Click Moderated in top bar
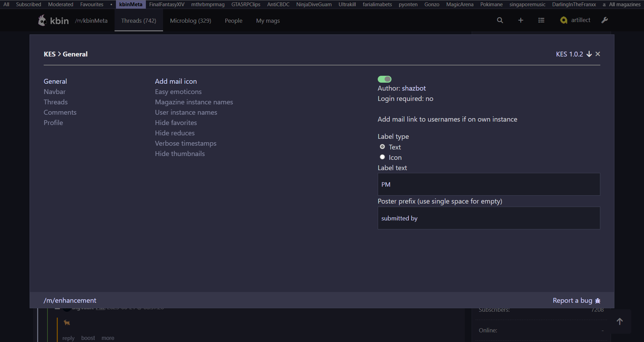The height and width of the screenshot is (342, 644). [61, 4]
